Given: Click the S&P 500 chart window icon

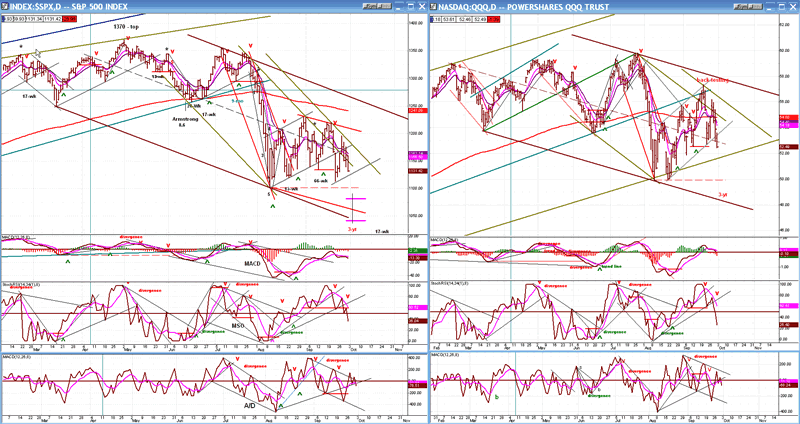Looking at the screenshot, I should click(5, 5).
